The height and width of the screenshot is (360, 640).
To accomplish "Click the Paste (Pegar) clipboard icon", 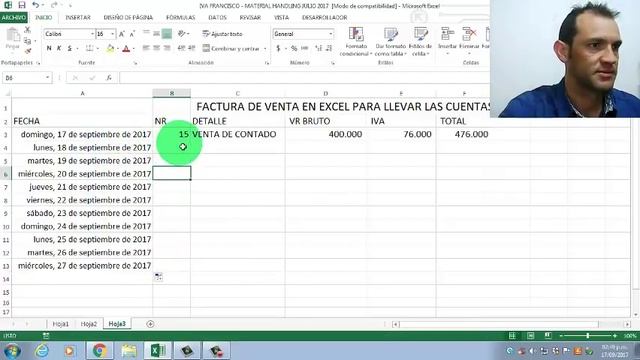I will tap(13, 38).
